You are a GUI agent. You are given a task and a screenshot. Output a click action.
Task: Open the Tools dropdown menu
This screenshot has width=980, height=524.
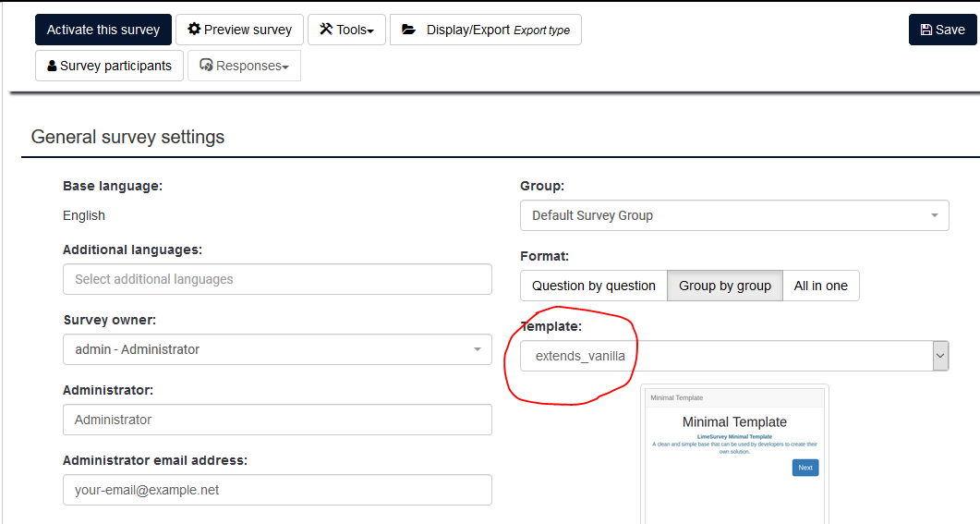[346, 30]
